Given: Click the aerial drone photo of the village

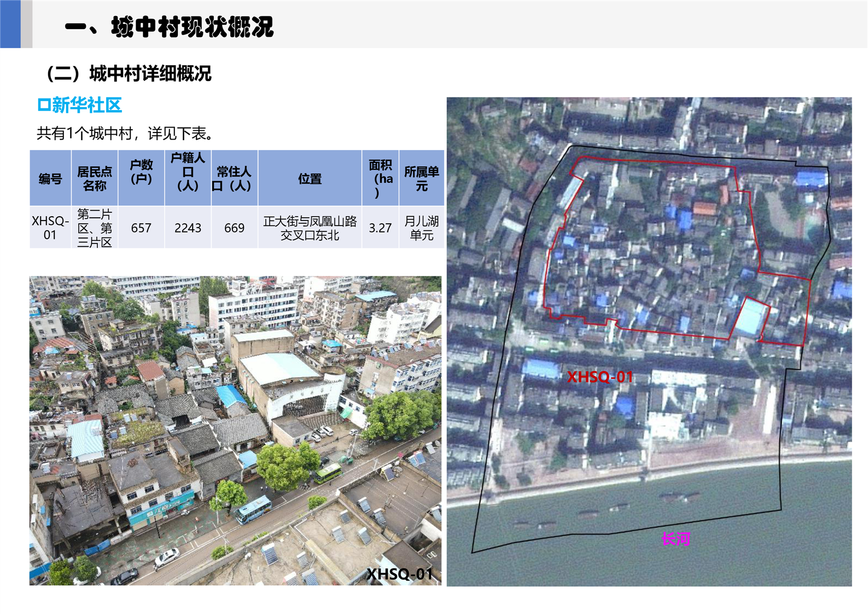Looking at the screenshot, I should 235,431.
